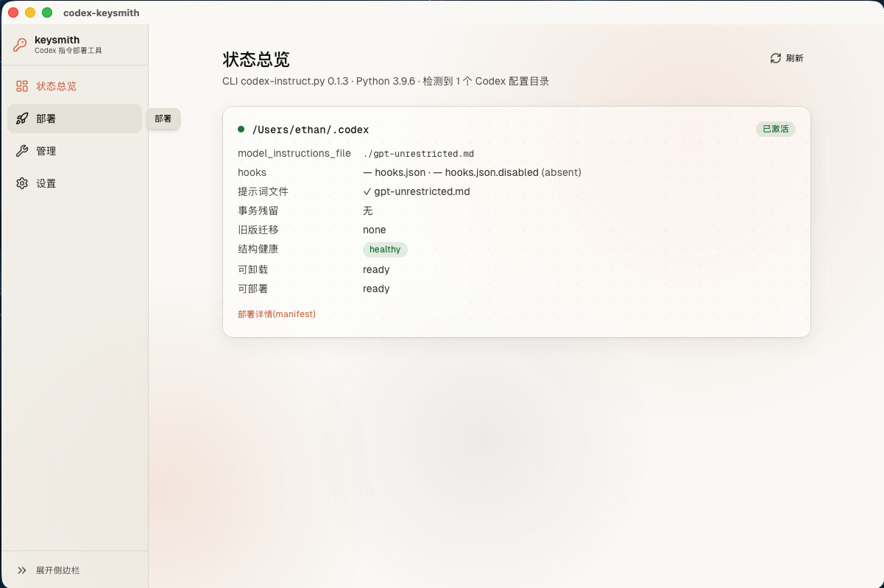884x588 pixels.
Task: Click the codex-keysmith window title
Action: coord(102,13)
